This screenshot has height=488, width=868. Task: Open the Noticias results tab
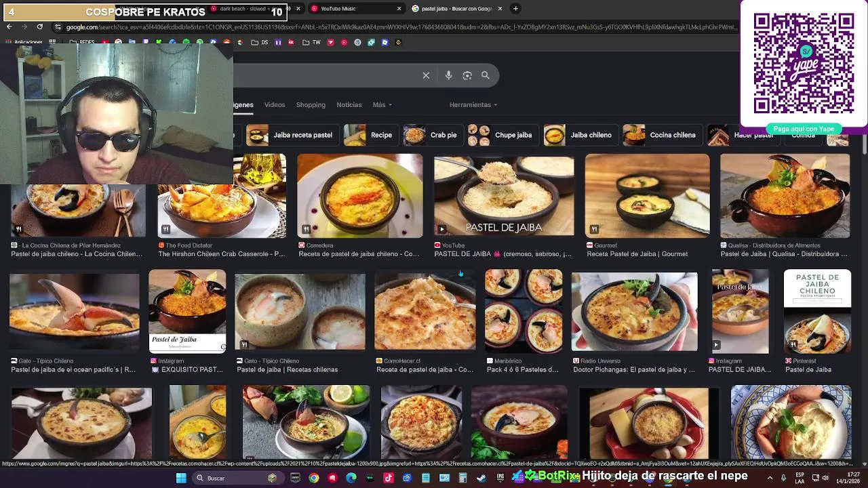coord(349,105)
